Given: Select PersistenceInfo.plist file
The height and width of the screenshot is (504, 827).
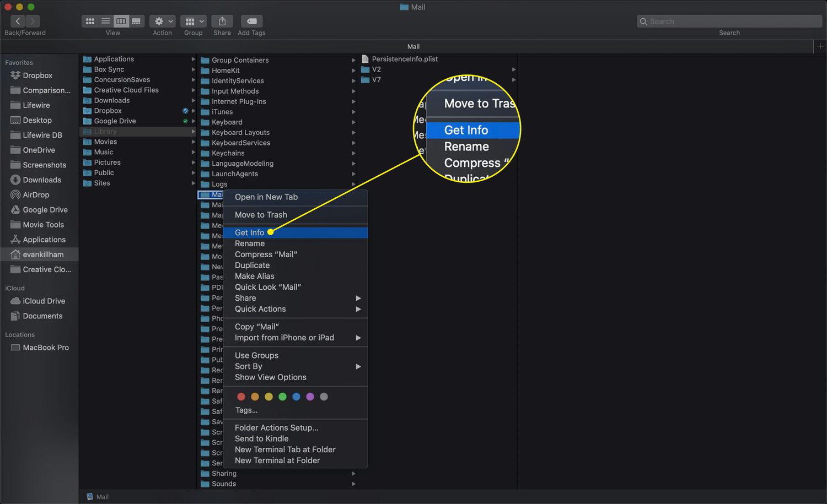Looking at the screenshot, I should click(x=405, y=59).
